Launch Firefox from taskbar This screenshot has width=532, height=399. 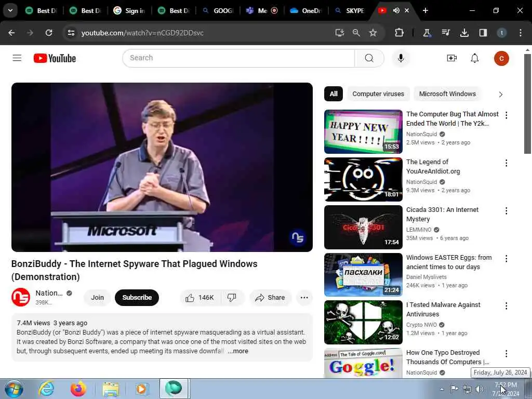(78, 389)
